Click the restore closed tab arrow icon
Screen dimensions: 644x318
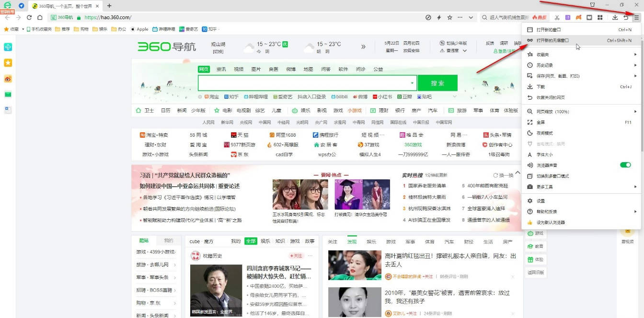click(x=626, y=18)
